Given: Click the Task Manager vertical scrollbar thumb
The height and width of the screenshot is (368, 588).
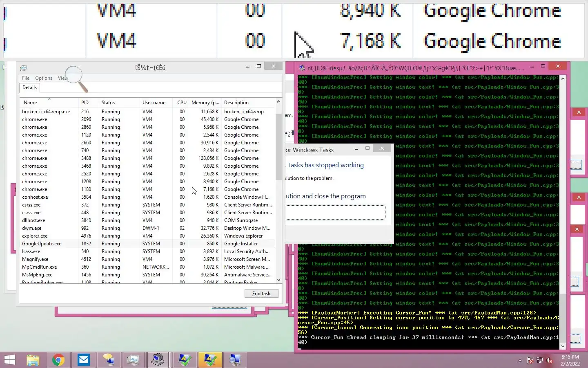Looking at the screenshot, I should click(279, 146).
